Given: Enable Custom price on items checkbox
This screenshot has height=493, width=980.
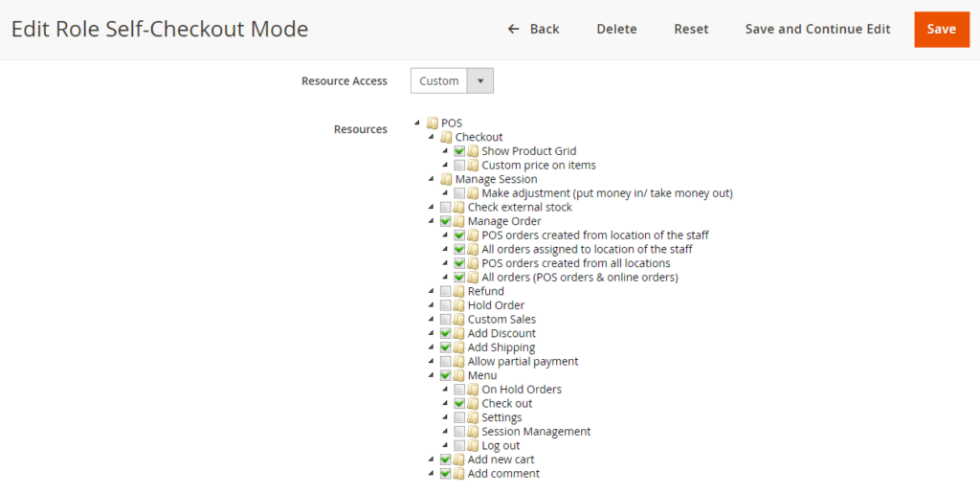Looking at the screenshot, I should 459,166.
